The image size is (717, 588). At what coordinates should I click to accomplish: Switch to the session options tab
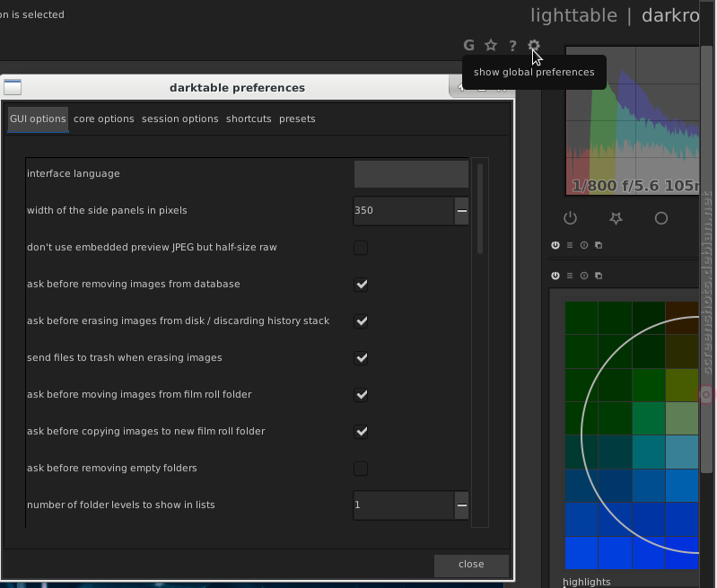tap(180, 119)
